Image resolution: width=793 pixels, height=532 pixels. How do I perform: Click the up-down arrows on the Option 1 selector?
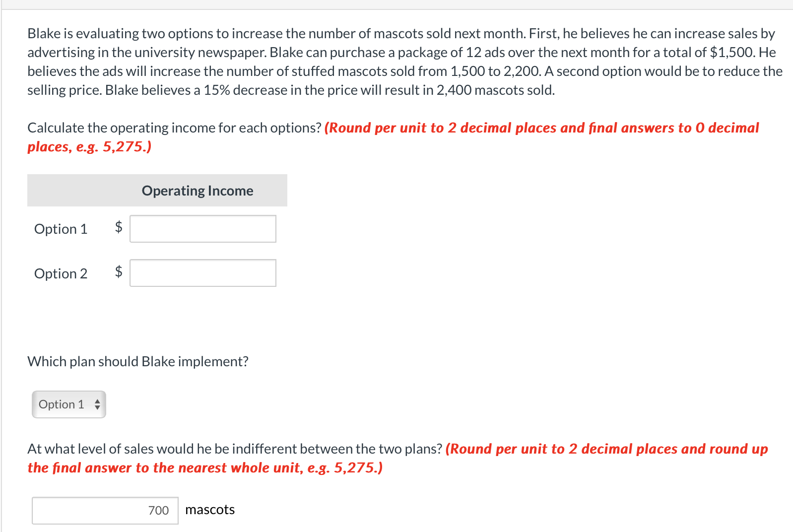pyautogui.click(x=97, y=404)
